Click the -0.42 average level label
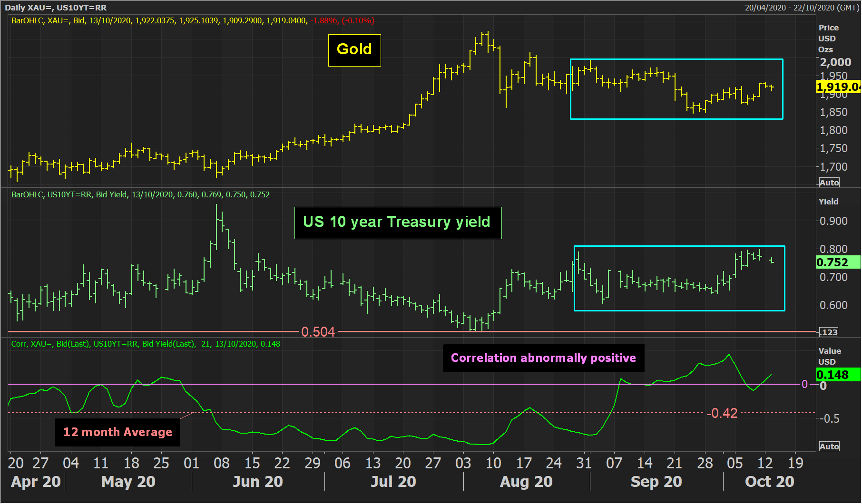The height and width of the screenshot is (504, 862). (x=722, y=413)
